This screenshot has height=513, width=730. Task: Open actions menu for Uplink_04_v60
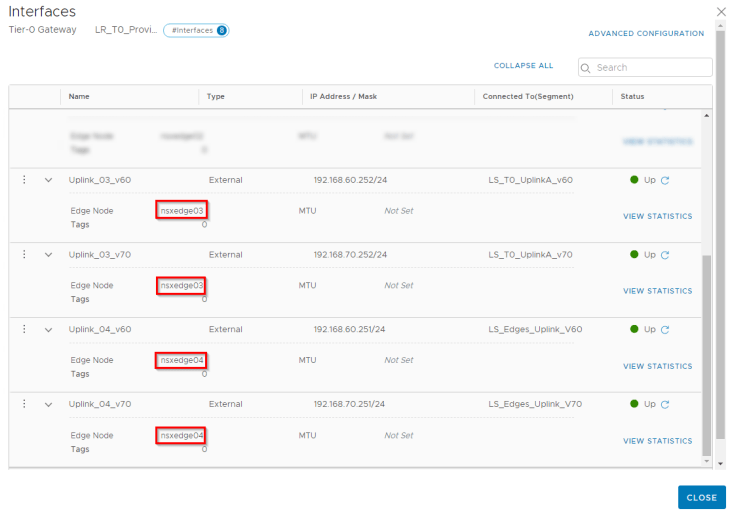(x=24, y=329)
